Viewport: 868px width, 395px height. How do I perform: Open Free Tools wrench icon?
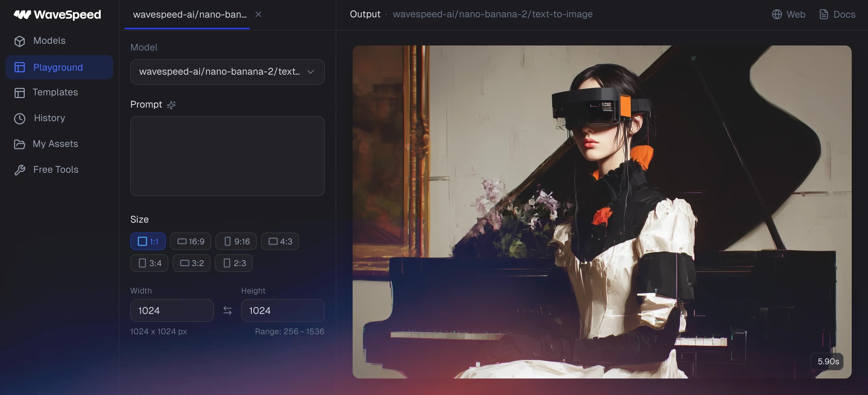pyautogui.click(x=20, y=170)
